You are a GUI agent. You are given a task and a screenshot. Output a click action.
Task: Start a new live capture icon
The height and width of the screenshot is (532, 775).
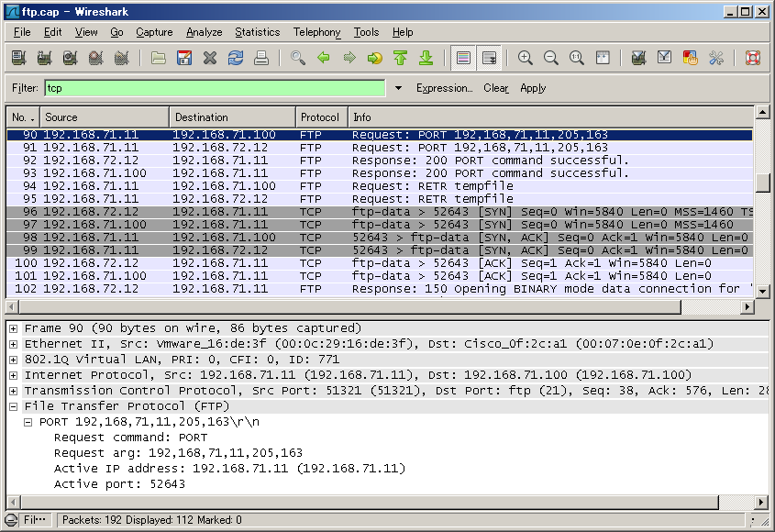point(71,58)
